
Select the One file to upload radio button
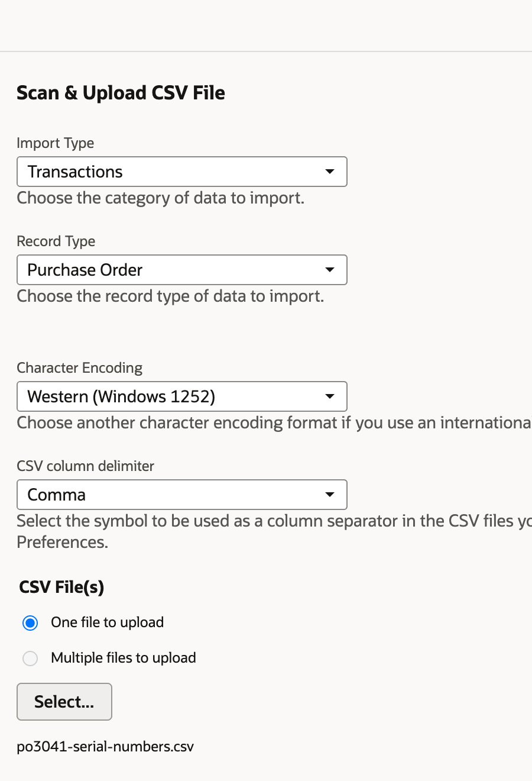tap(30, 623)
